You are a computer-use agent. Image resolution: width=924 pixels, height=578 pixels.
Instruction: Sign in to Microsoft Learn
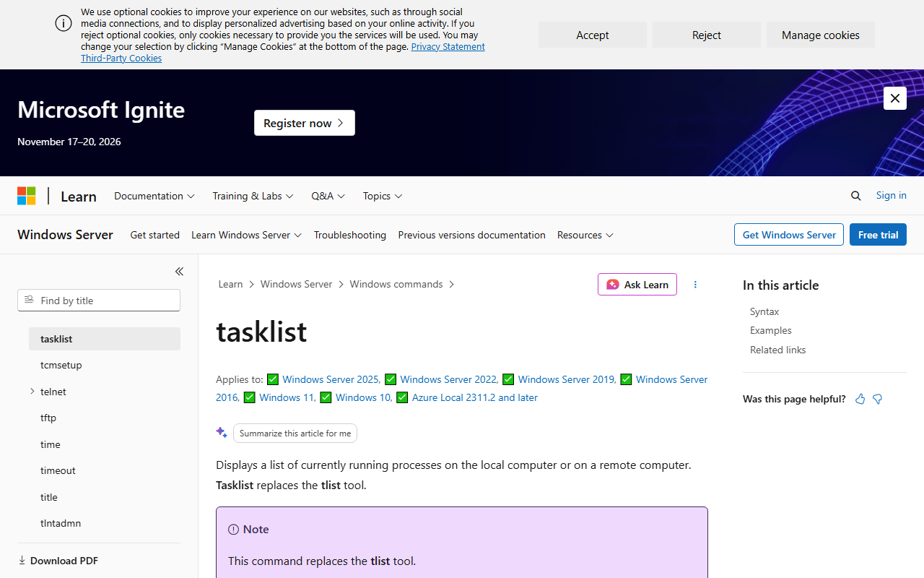point(892,195)
